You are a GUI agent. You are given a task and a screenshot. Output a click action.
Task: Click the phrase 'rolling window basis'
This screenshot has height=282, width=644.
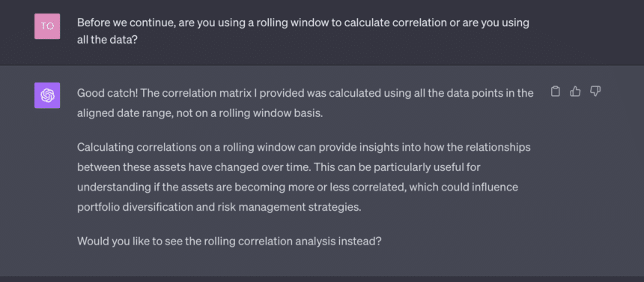270,113
